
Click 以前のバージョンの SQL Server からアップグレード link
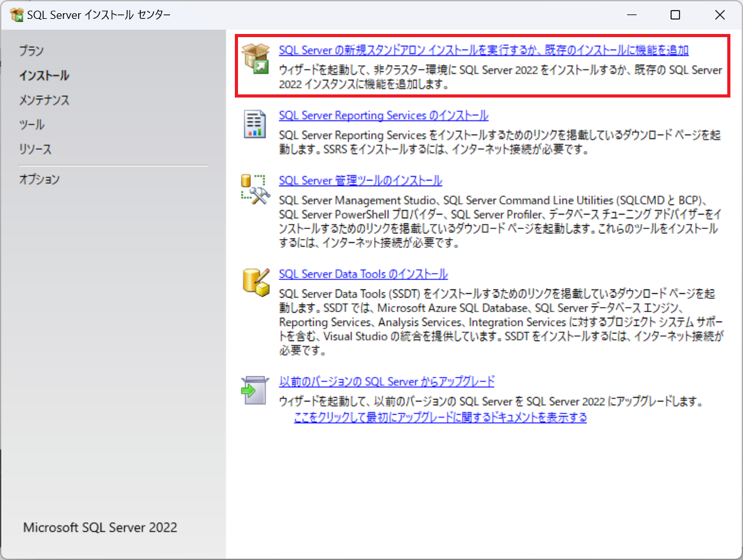pos(387,381)
